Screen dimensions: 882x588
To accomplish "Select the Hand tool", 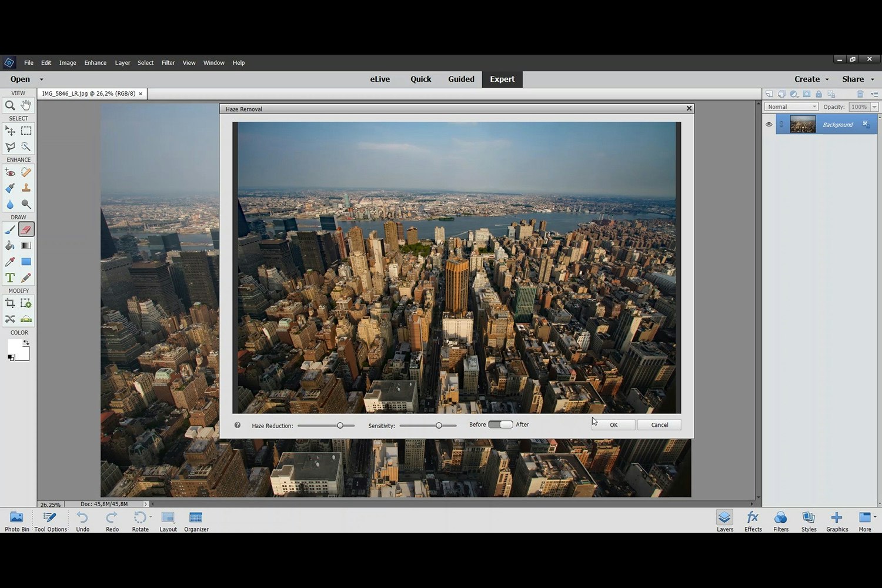I will pyautogui.click(x=26, y=105).
